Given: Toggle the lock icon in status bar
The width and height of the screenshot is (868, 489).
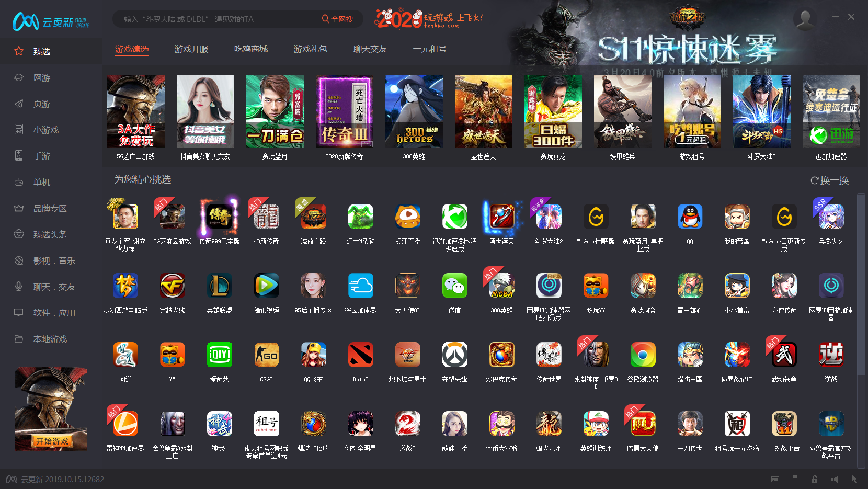Looking at the screenshot, I should [815, 479].
